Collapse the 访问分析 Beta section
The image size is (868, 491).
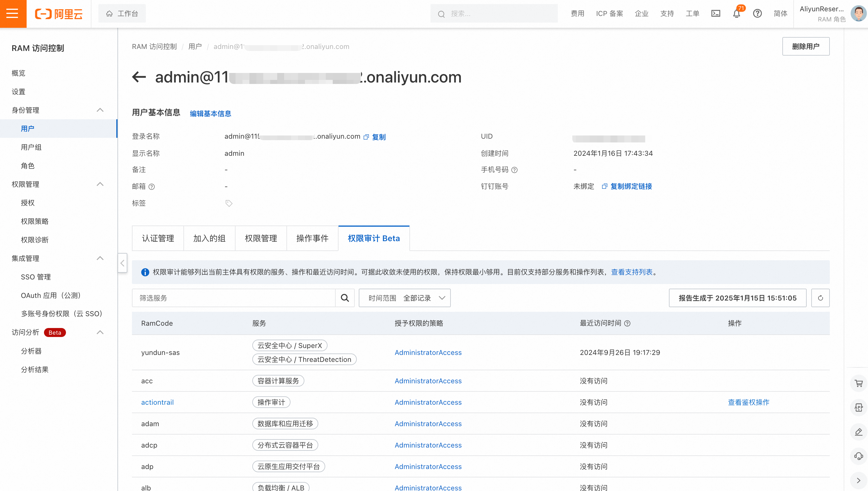(100, 333)
